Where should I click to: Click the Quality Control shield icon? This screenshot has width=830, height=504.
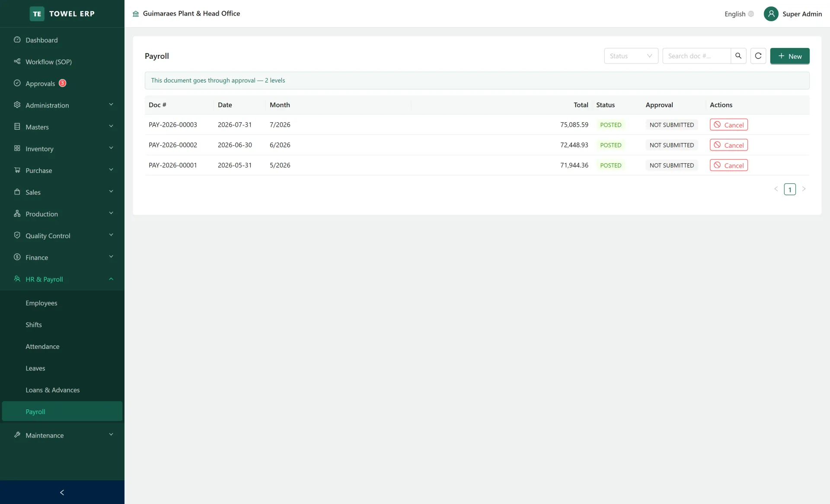coord(17,235)
